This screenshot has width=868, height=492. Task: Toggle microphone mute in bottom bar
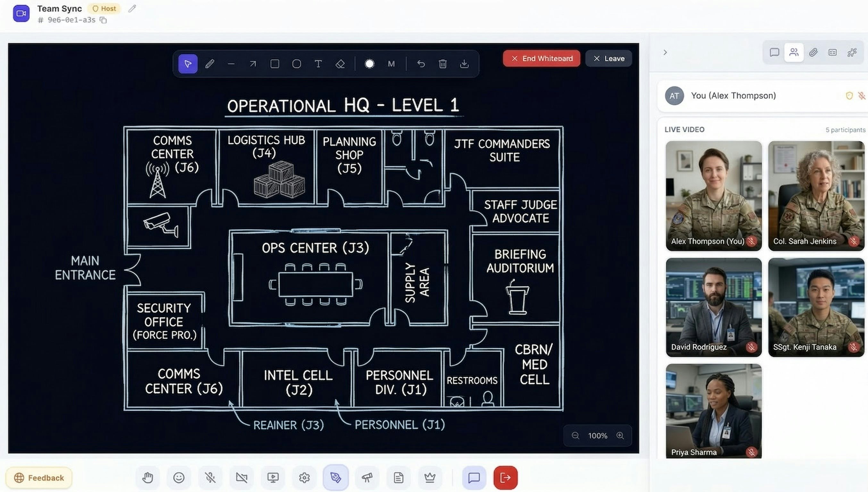(210, 478)
